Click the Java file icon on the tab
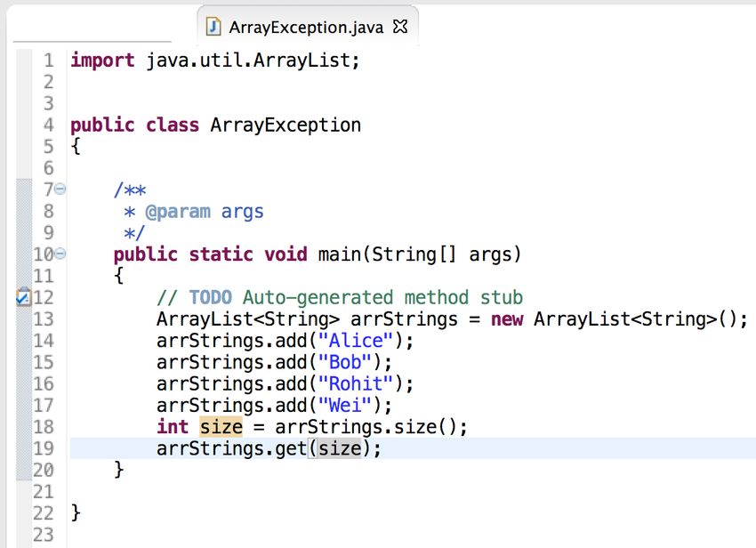Screen dimensions: 756x548 pyautogui.click(x=213, y=27)
